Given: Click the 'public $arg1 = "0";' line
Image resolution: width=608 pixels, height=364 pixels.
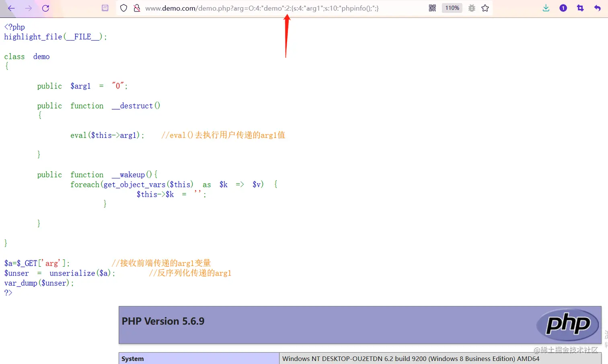Looking at the screenshot, I should 82,86.
